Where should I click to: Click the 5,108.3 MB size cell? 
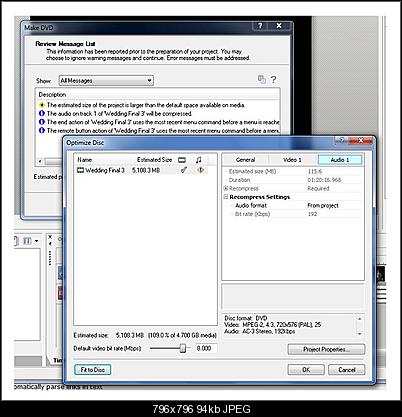click(146, 170)
